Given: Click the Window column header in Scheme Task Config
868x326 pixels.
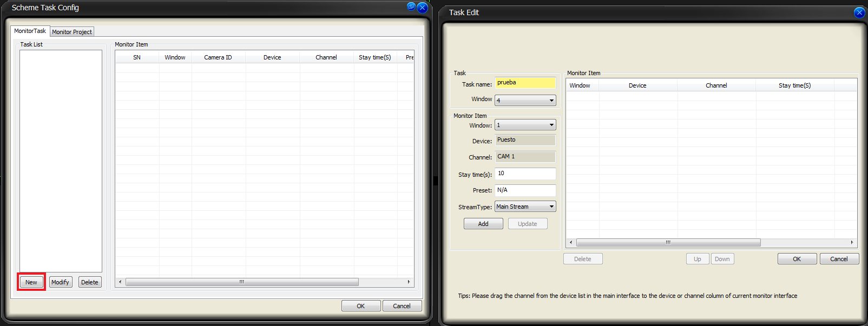Looking at the screenshot, I should [x=175, y=57].
